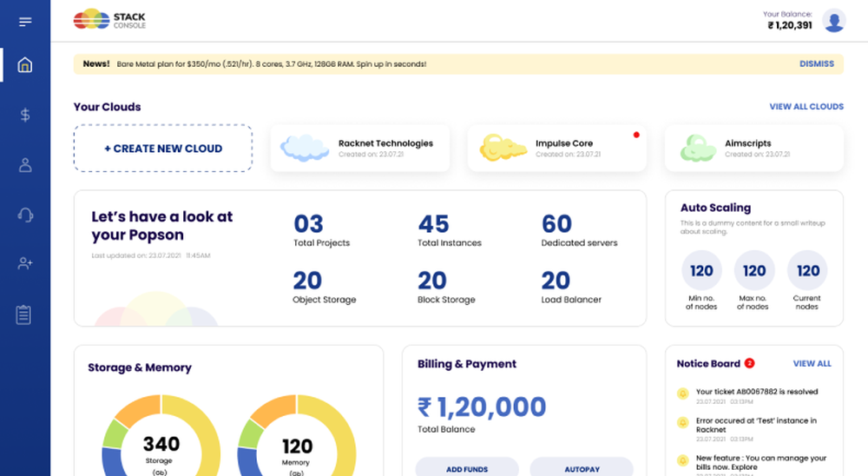This screenshot has height=476, width=868.
Task: Click 'Billing & Payment' heading
Action: pos(467,364)
